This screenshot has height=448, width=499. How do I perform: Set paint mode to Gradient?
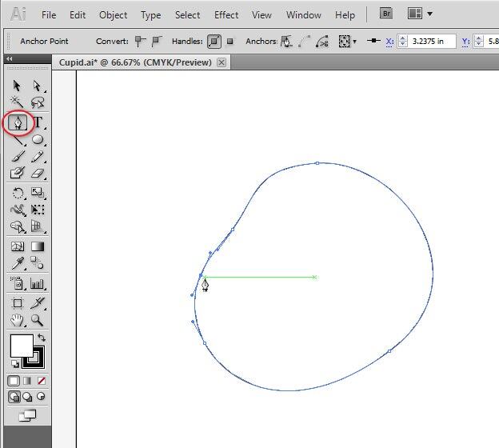click(28, 381)
